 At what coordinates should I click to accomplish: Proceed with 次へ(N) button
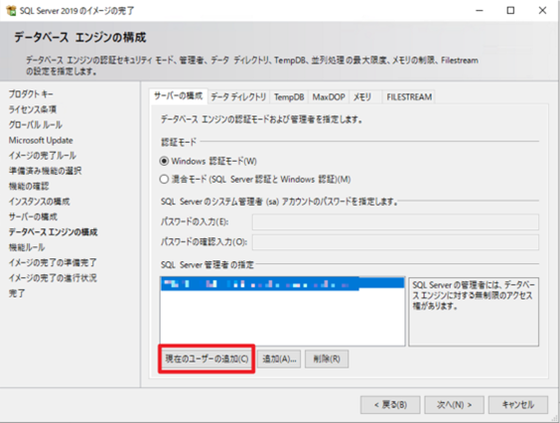point(454,405)
